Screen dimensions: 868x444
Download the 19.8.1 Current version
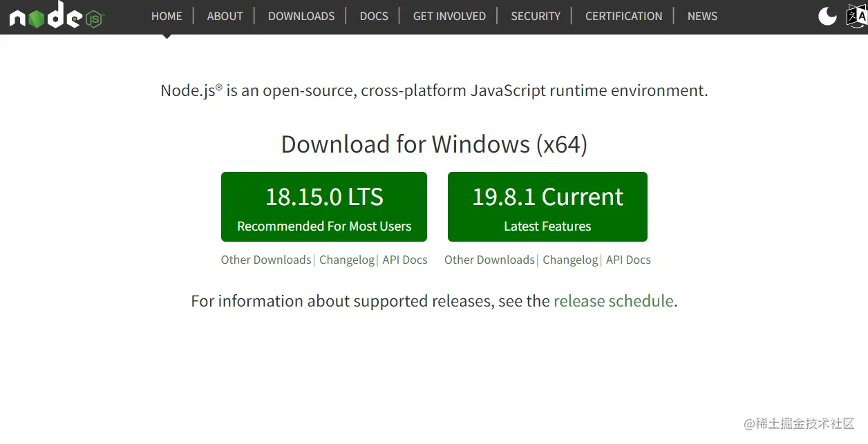[547, 206]
